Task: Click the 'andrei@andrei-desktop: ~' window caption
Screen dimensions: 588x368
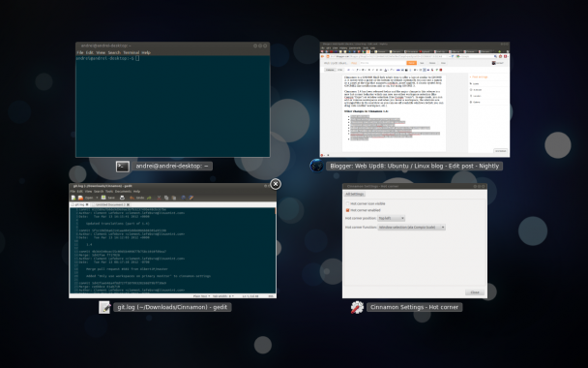Action: pyautogui.click(x=172, y=166)
